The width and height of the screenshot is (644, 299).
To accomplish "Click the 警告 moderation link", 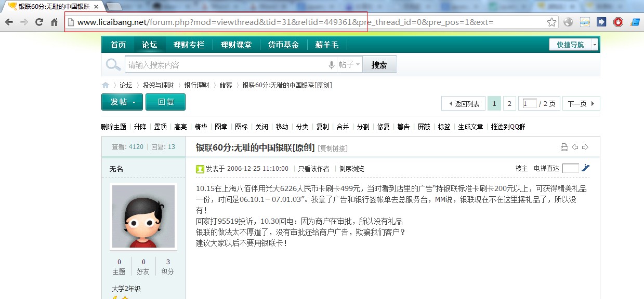I will 403,127.
